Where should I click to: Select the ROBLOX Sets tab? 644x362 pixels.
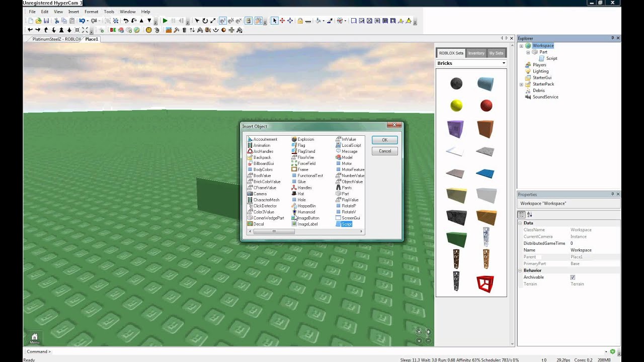pyautogui.click(x=451, y=53)
